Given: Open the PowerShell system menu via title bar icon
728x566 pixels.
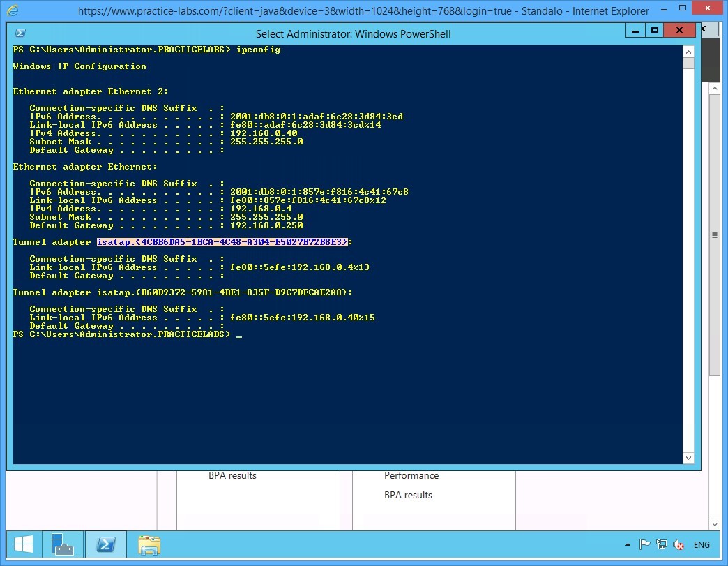Looking at the screenshot, I should pos(20,33).
